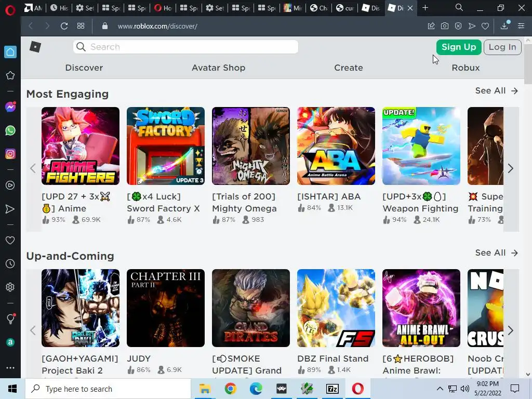Click the sidebar lightbulb icon
This screenshot has width=532, height=399.
(10, 318)
